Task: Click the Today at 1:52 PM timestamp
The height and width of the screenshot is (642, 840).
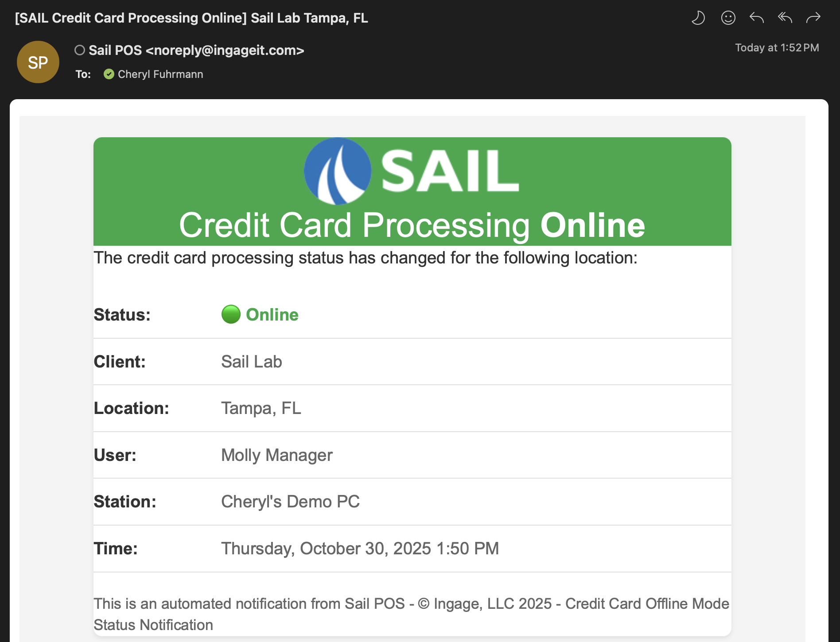Action: click(777, 48)
